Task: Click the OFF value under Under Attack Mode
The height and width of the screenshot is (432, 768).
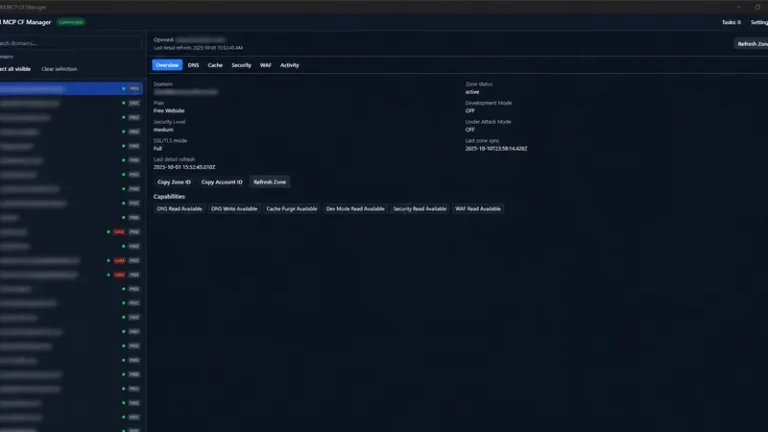Action: pyautogui.click(x=470, y=130)
